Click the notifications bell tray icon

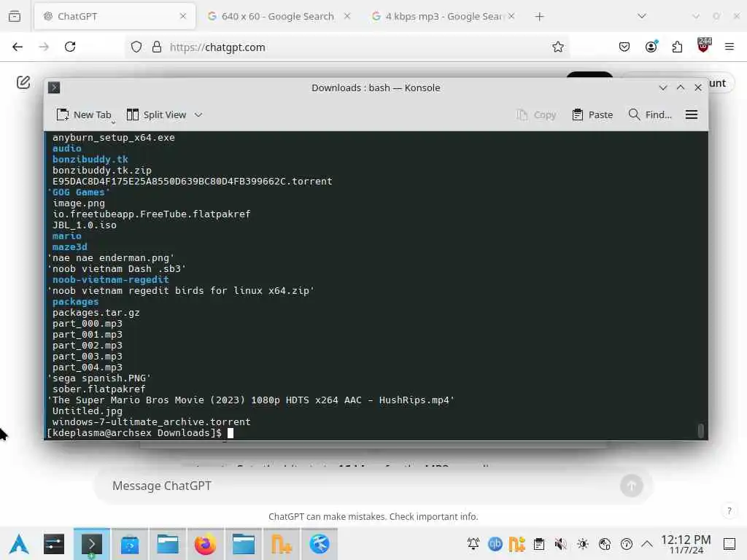point(473,544)
